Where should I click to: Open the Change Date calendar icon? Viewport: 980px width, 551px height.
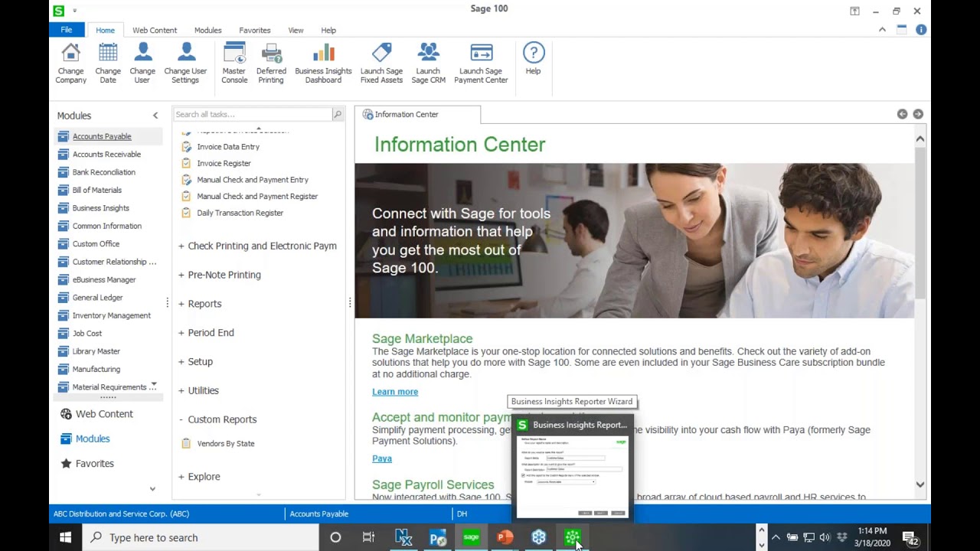tap(108, 63)
